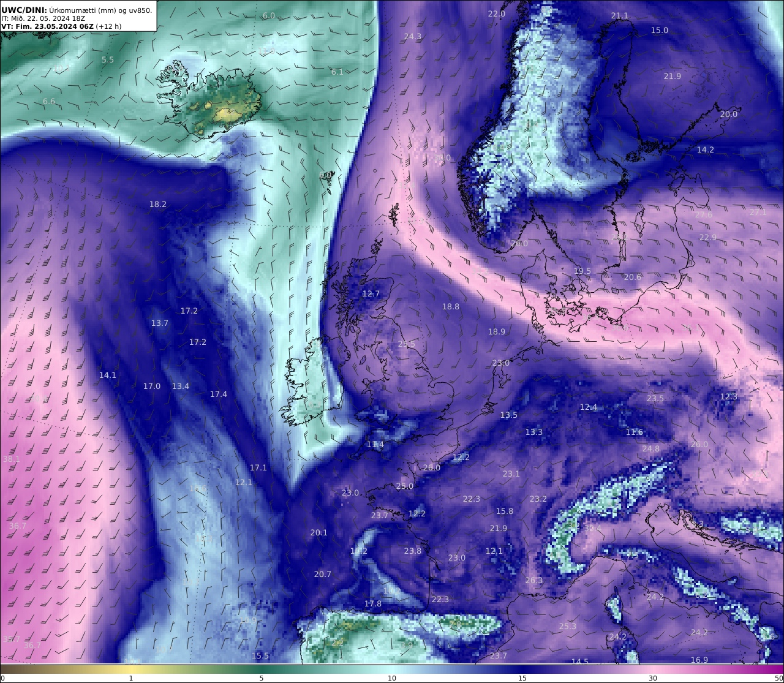Select the 5.5 value on the map
The image size is (784, 683).
click(108, 59)
